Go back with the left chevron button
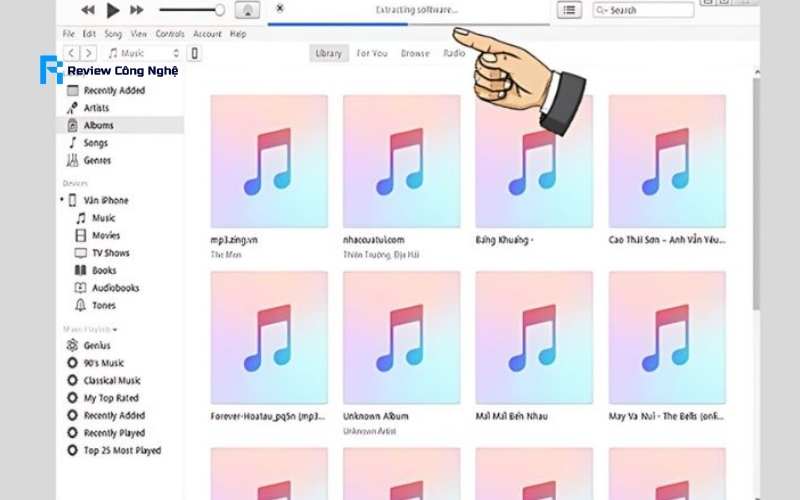The image size is (800, 500). (71, 53)
